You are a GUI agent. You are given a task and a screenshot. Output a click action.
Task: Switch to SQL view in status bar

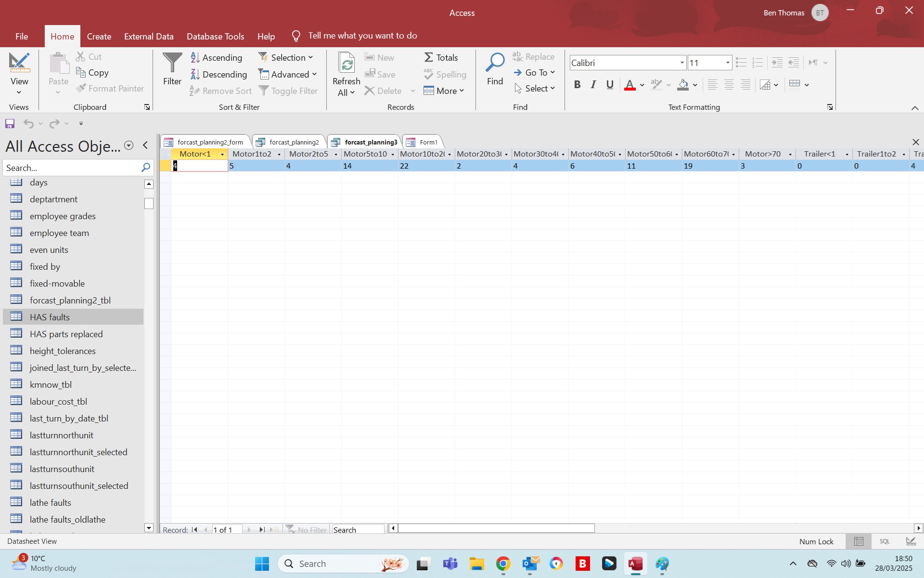(x=885, y=541)
